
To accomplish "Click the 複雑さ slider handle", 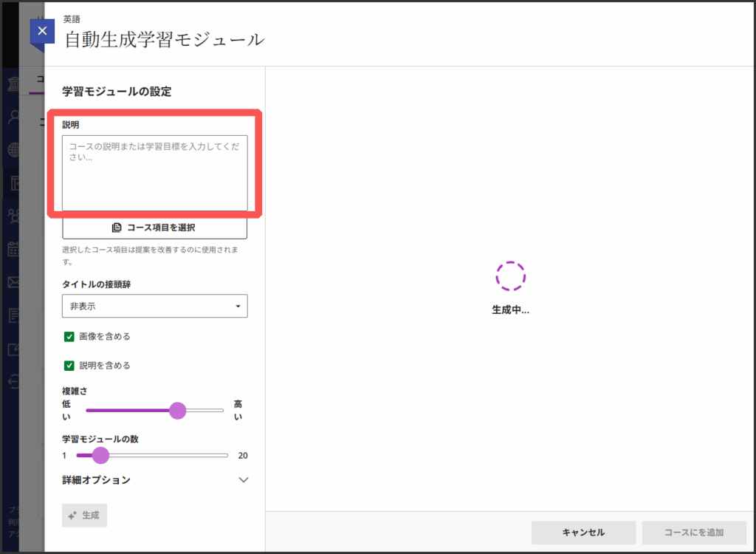I will click(177, 411).
